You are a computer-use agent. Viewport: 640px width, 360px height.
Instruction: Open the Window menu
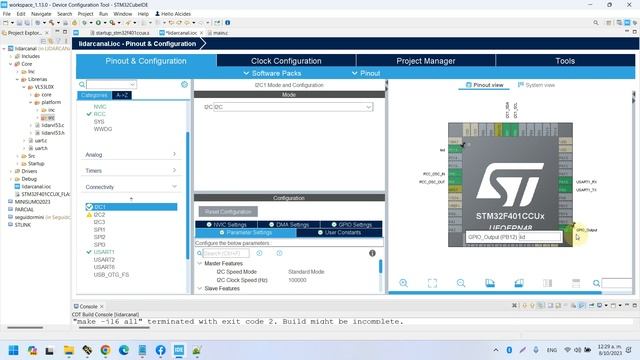click(122, 13)
